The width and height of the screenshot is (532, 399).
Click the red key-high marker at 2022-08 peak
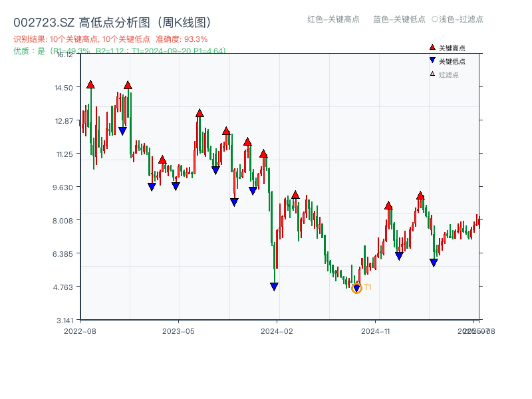point(91,83)
